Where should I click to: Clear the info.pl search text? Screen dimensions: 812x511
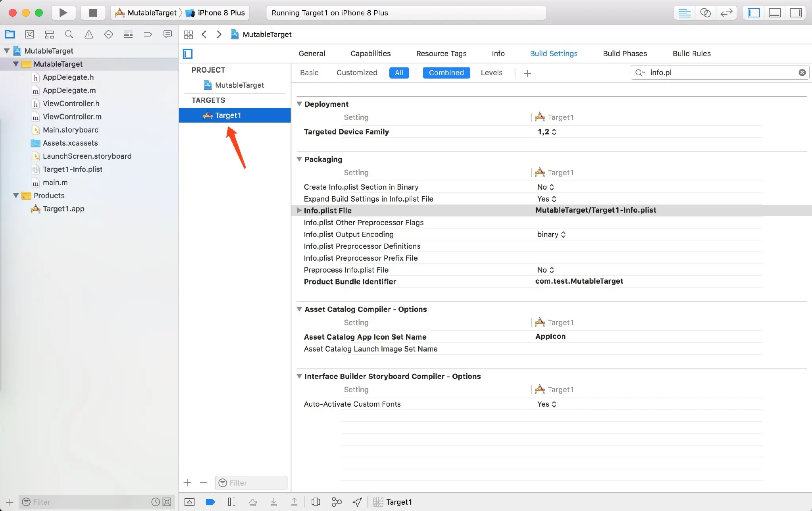[x=802, y=73]
